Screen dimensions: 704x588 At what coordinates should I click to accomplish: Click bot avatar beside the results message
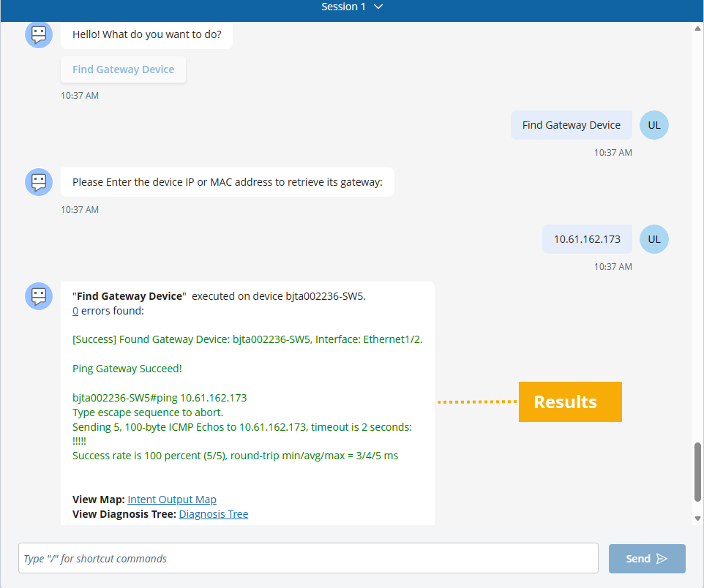pos(39,296)
